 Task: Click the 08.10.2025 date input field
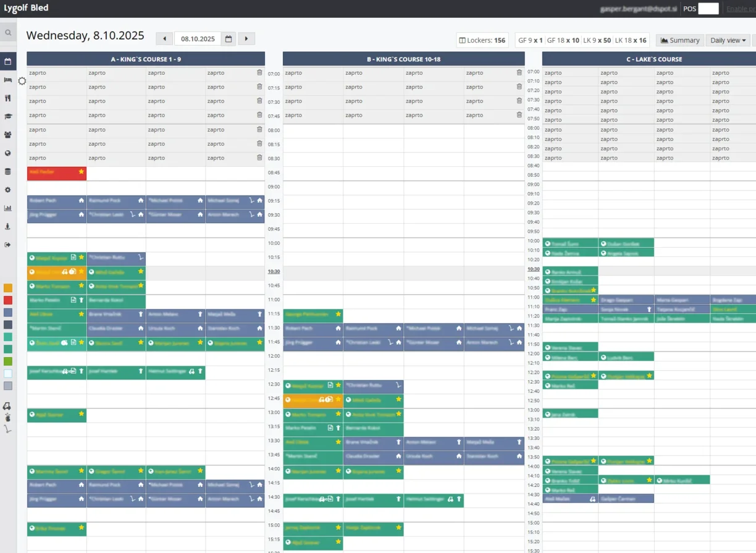click(x=198, y=39)
